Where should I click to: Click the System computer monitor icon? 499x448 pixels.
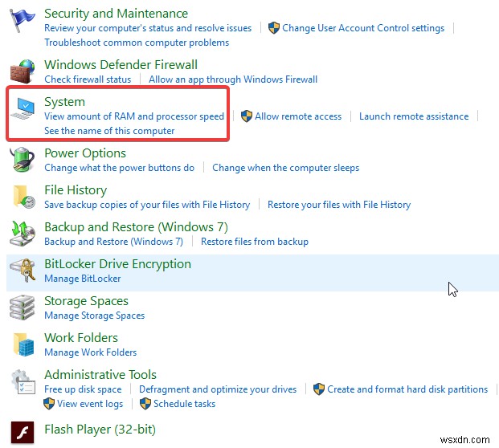click(22, 108)
